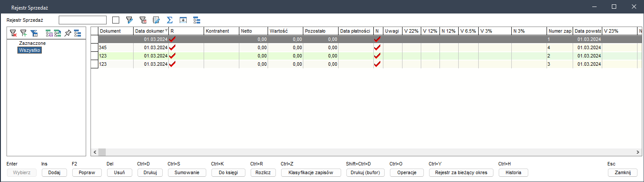Click the Numer zap column header

pyautogui.click(x=560, y=31)
